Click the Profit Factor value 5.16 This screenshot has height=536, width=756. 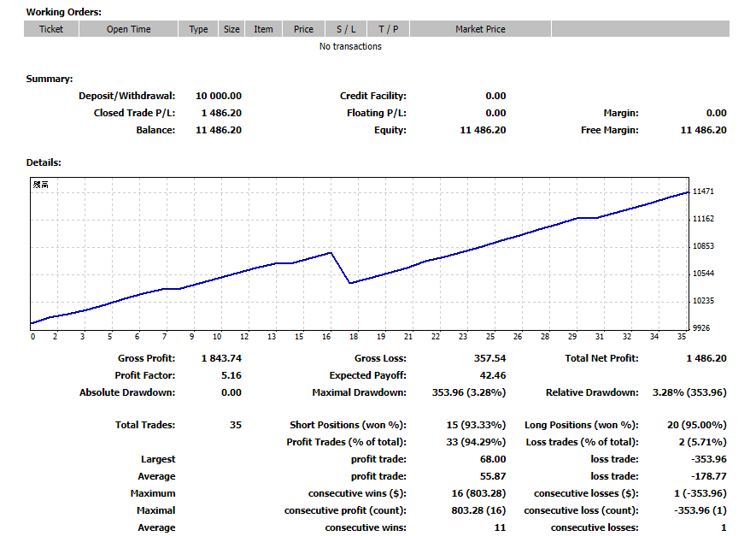point(231,375)
